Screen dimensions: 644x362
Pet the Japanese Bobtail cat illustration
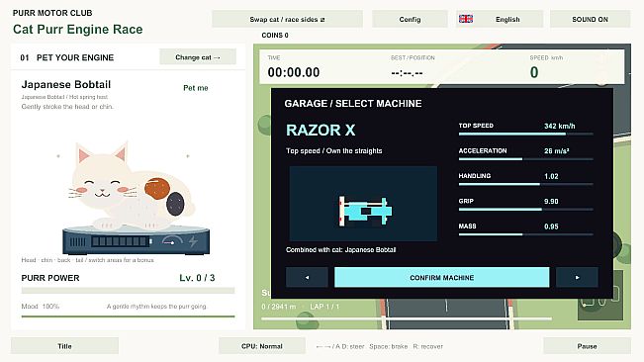(131, 187)
